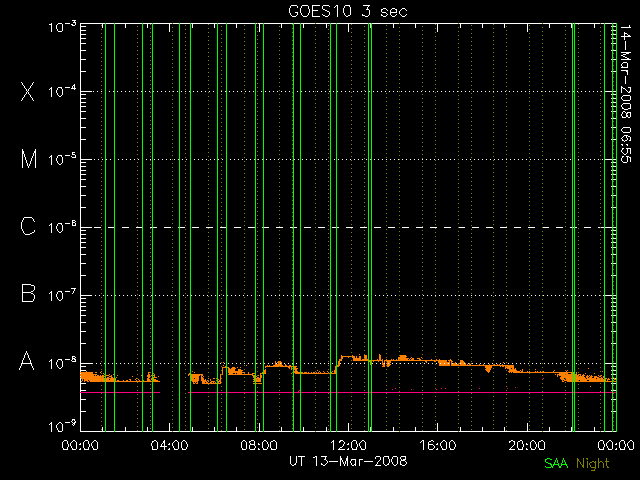Click the 10^-8 y-axis tick label
The height and width of the screenshot is (480, 640).
pyautogui.click(x=62, y=363)
